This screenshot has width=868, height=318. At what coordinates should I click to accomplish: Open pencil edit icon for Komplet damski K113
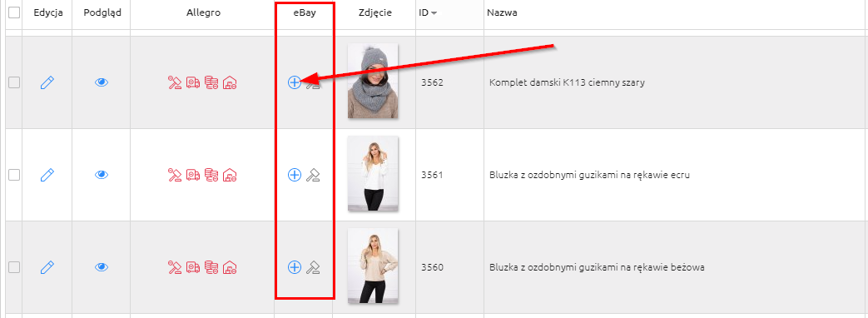coord(47,82)
